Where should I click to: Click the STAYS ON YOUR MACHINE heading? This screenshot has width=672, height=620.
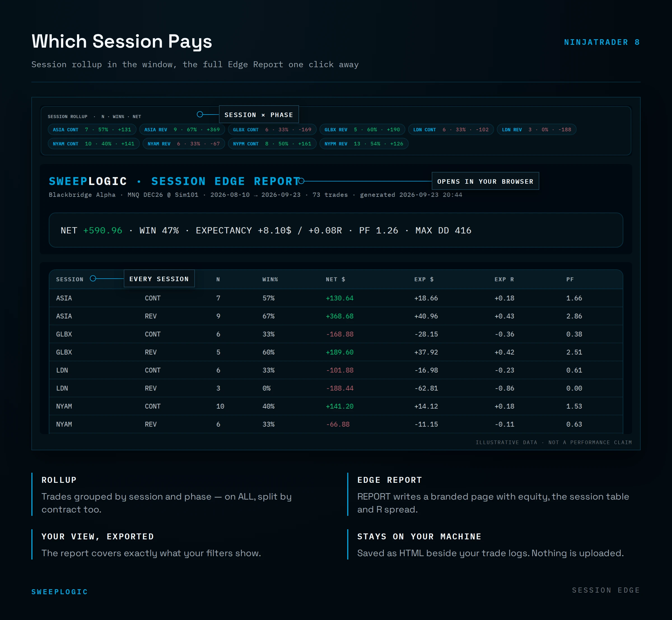pos(419,537)
